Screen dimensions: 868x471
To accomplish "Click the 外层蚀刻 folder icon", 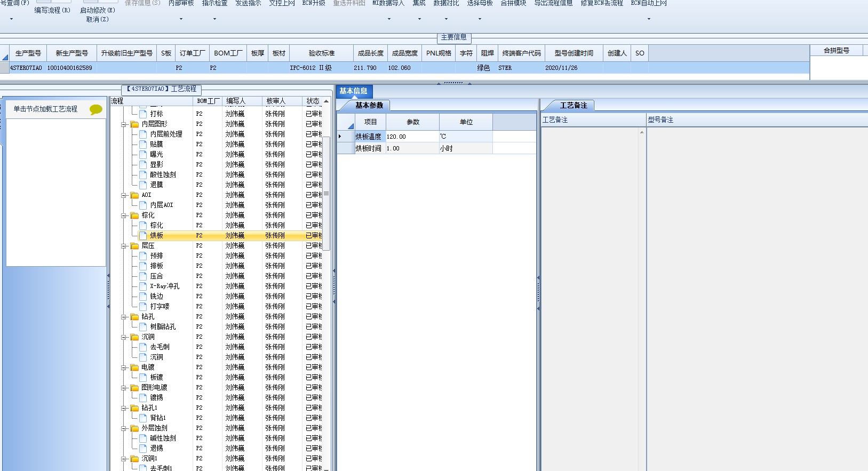I will tap(134, 428).
